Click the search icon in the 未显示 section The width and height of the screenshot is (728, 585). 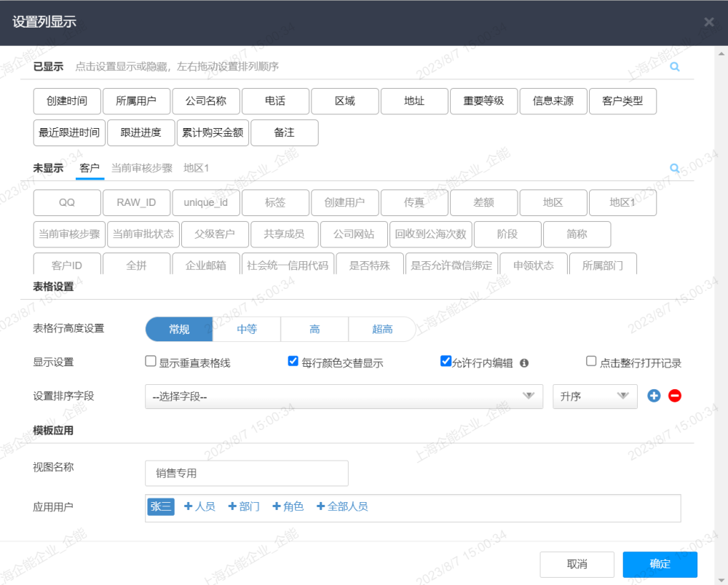click(675, 168)
